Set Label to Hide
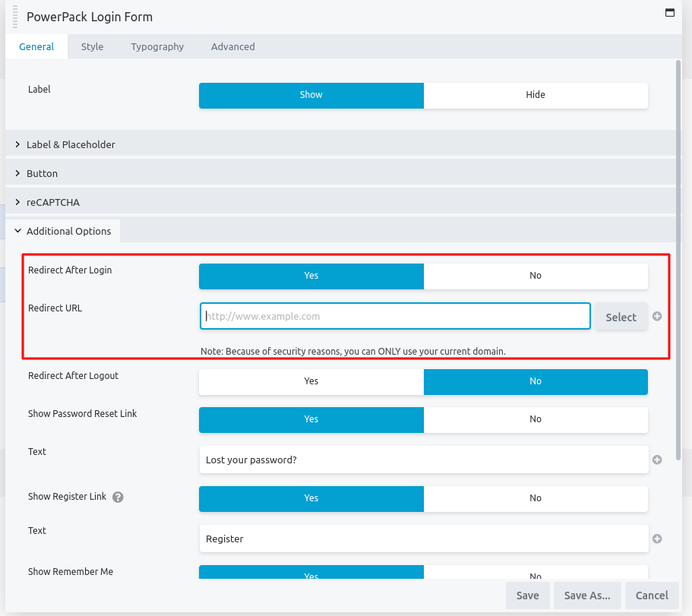Screen dimensions: 692x616 [536, 95]
